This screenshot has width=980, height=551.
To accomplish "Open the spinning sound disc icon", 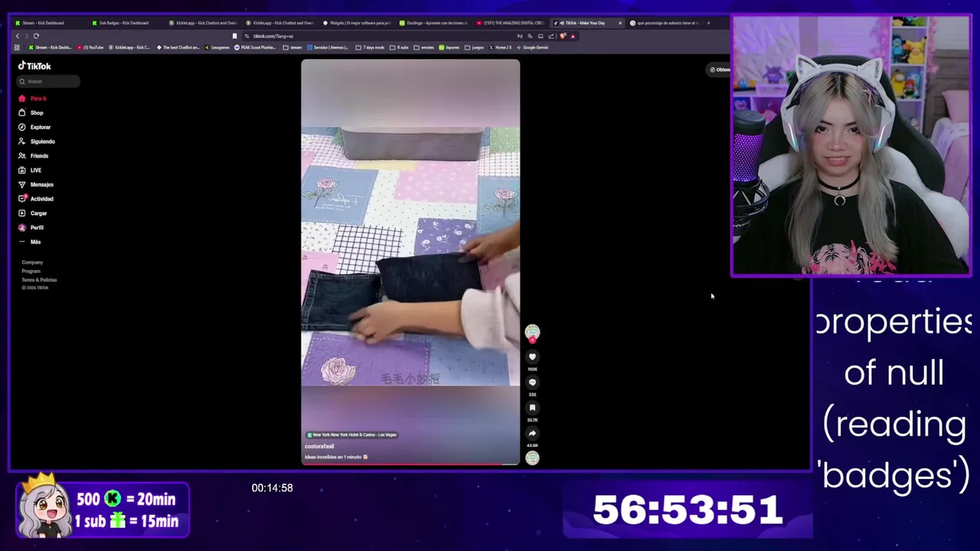I will [x=532, y=458].
